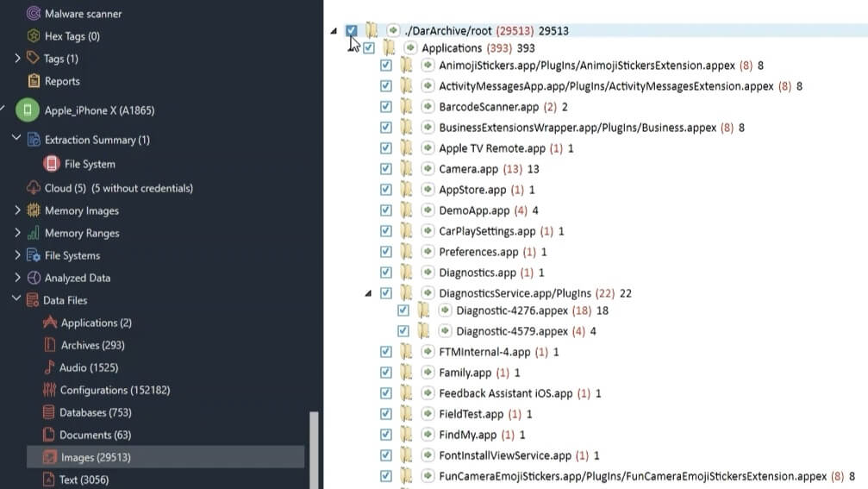Screen dimensions: 868x489
Task: Click the Extraction Summary icon
Action: 34,140
